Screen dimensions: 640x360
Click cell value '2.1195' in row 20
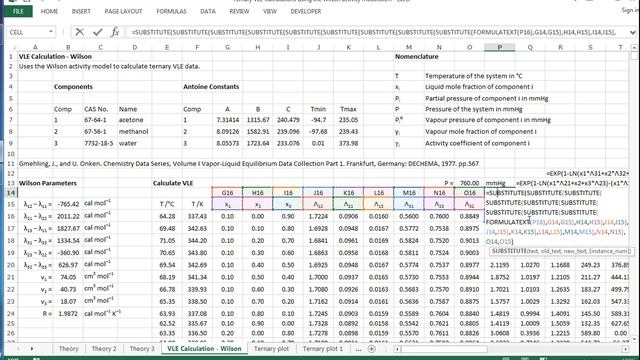[500, 265]
